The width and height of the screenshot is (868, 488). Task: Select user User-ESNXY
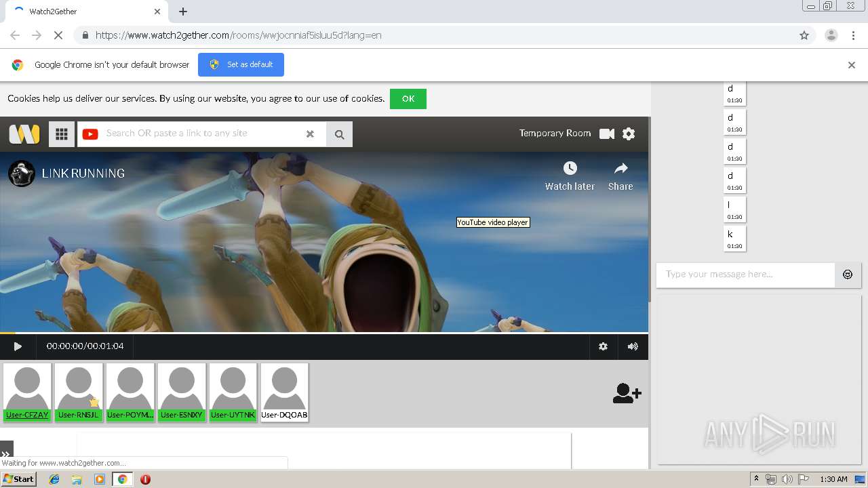click(182, 392)
